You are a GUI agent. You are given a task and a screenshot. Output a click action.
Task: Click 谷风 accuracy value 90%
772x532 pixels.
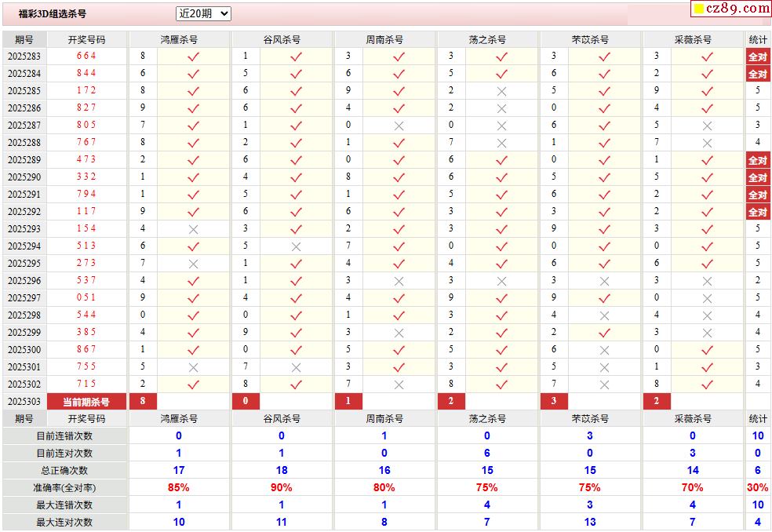point(282,488)
